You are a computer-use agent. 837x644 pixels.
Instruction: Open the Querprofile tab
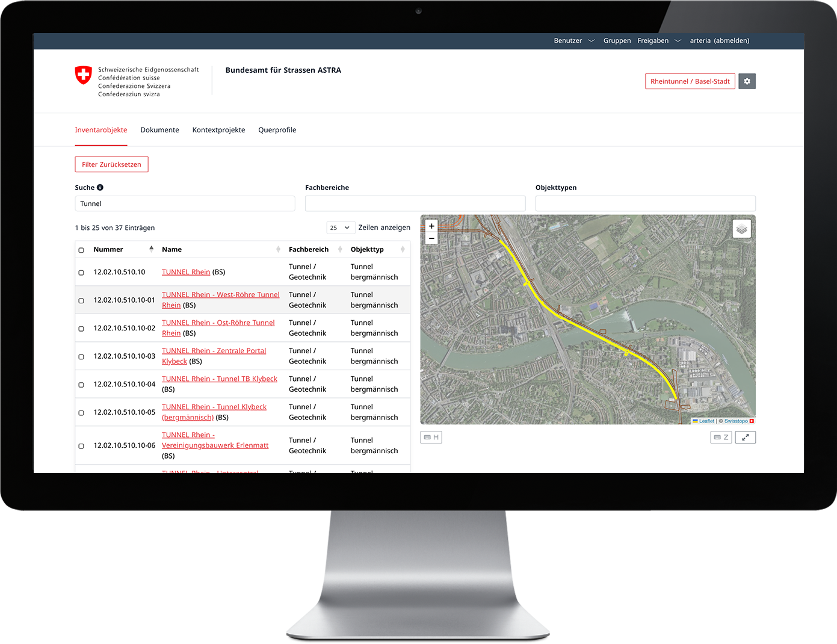pos(277,130)
